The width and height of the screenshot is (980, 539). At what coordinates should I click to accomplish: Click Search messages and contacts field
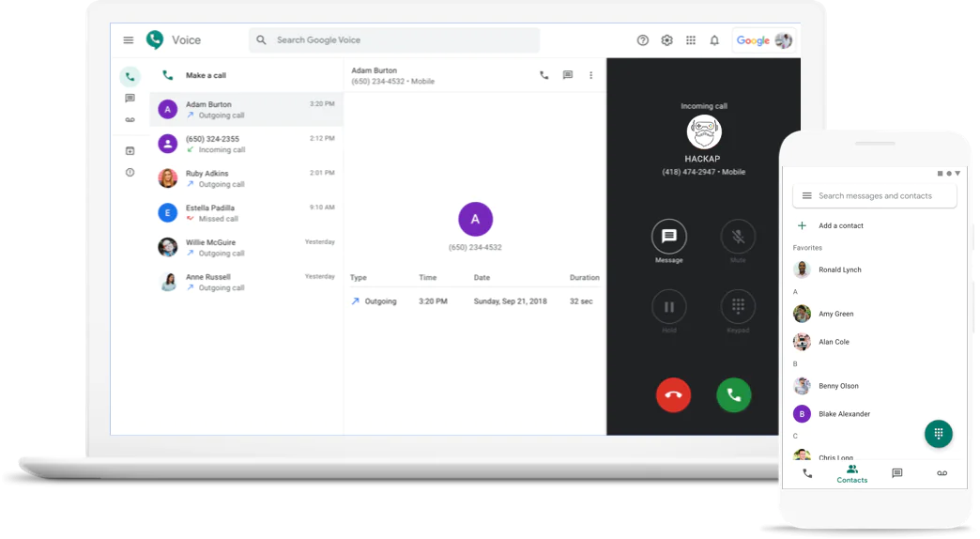874,195
